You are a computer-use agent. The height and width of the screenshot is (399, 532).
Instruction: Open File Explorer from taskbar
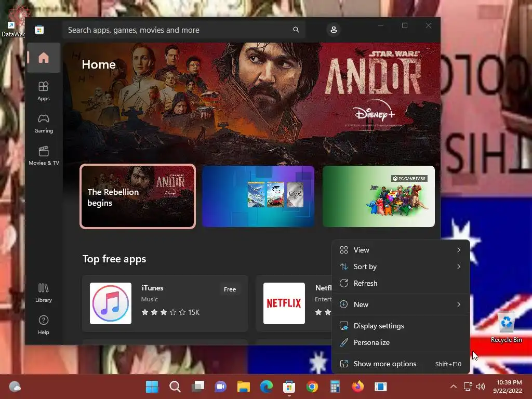(243, 387)
